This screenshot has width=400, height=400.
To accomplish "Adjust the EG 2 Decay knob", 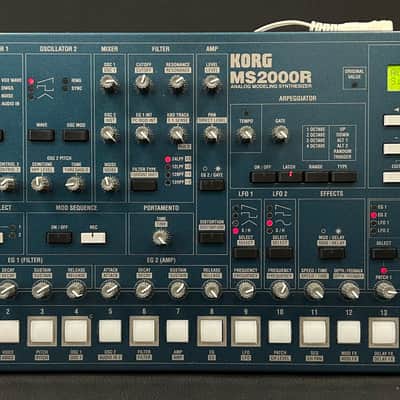I will (x=144, y=290).
